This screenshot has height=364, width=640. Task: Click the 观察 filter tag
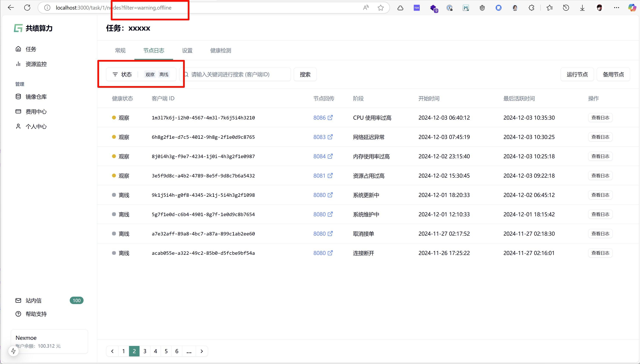(150, 75)
